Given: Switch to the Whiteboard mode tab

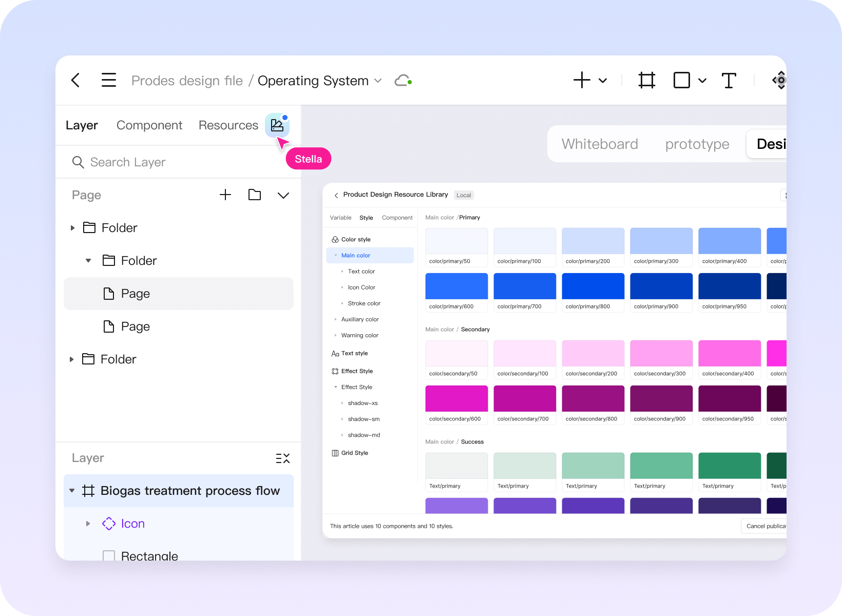Looking at the screenshot, I should [599, 144].
